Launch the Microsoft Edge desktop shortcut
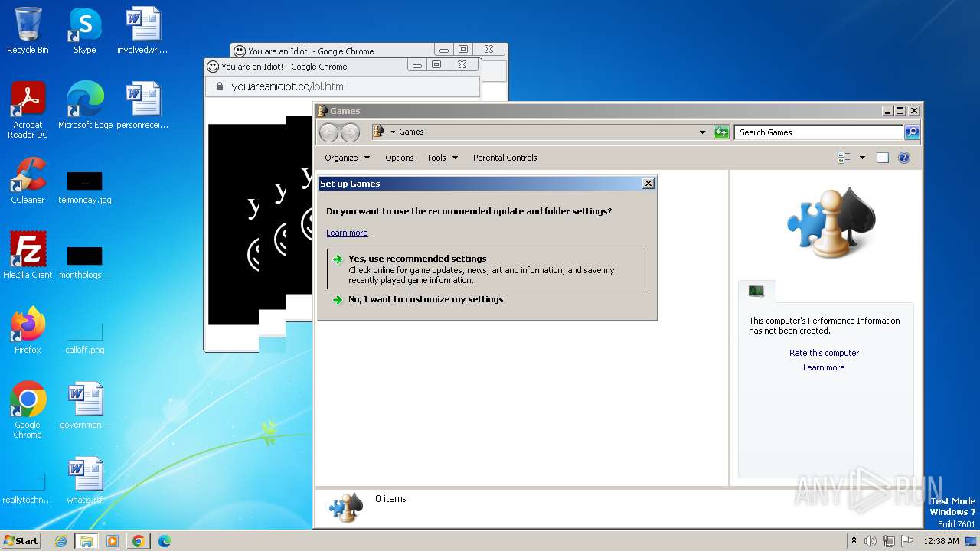The width and height of the screenshot is (980, 551). [85, 106]
